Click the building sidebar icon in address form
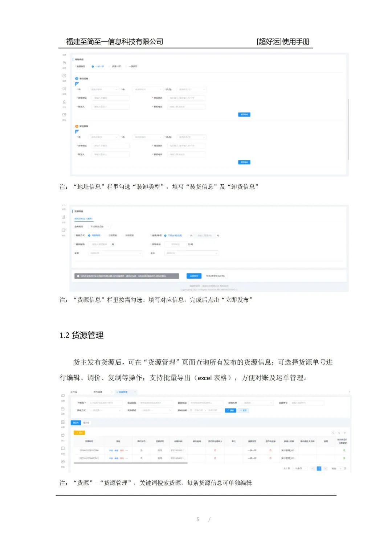 point(64,102)
